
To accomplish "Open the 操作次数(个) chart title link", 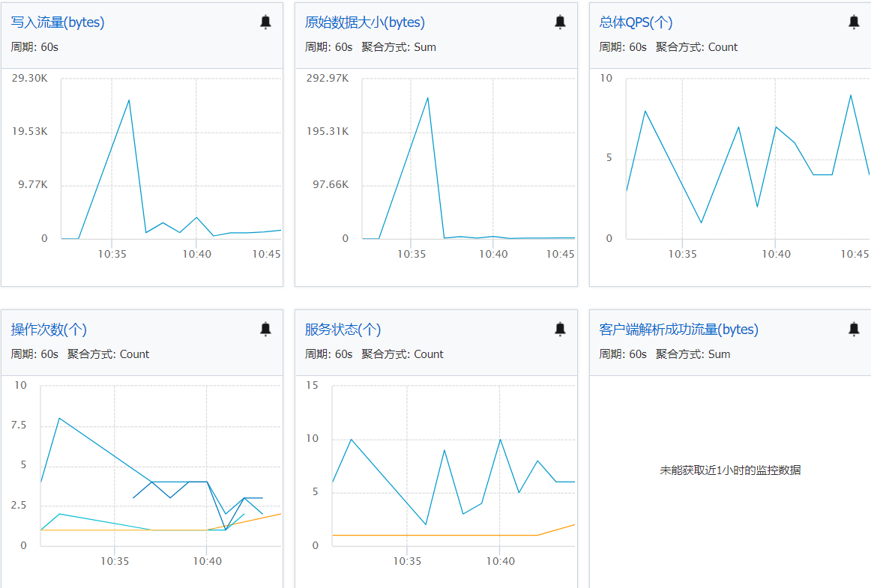I will (48, 330).
